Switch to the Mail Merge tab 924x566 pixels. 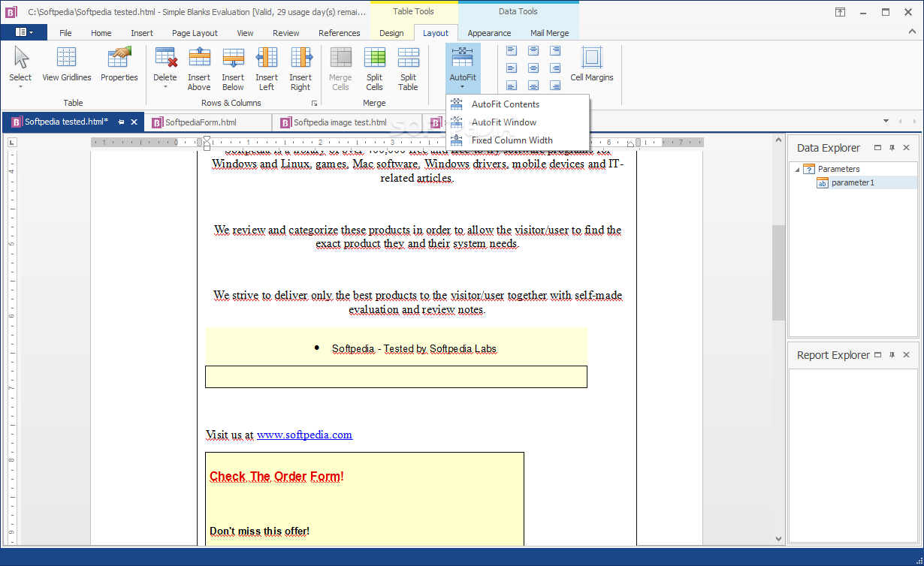click(550, 33)
